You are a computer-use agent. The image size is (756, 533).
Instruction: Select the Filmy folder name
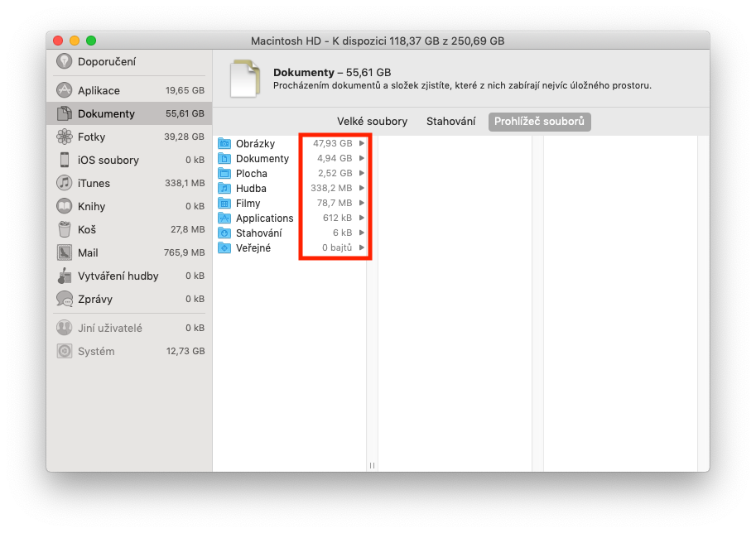coord(248,203)
